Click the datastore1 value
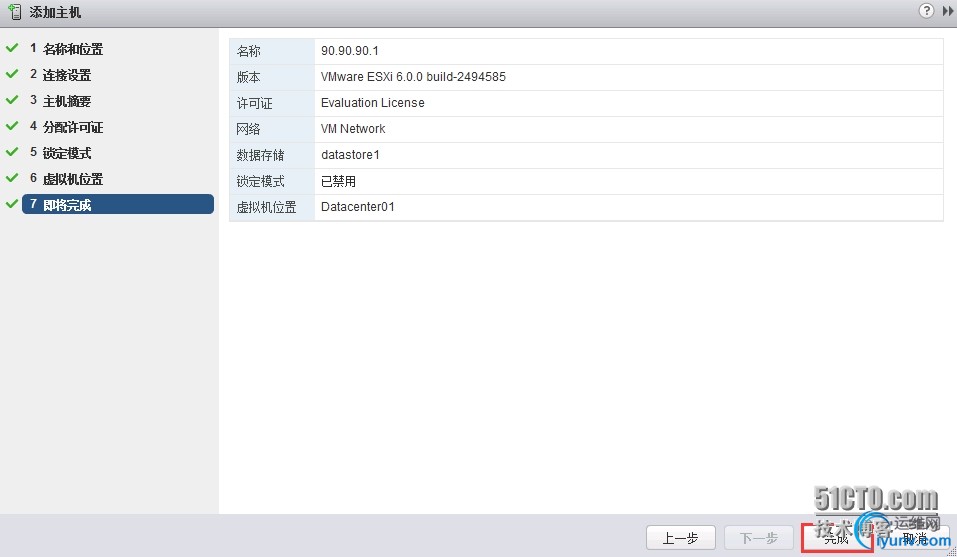 coord(350,155)
